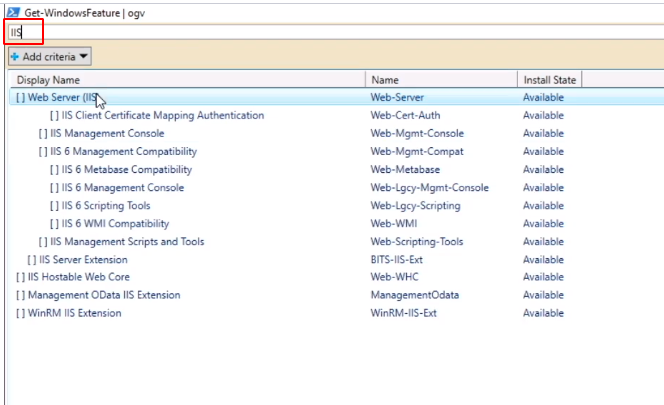Sort by the Name column header

point(441,80)
